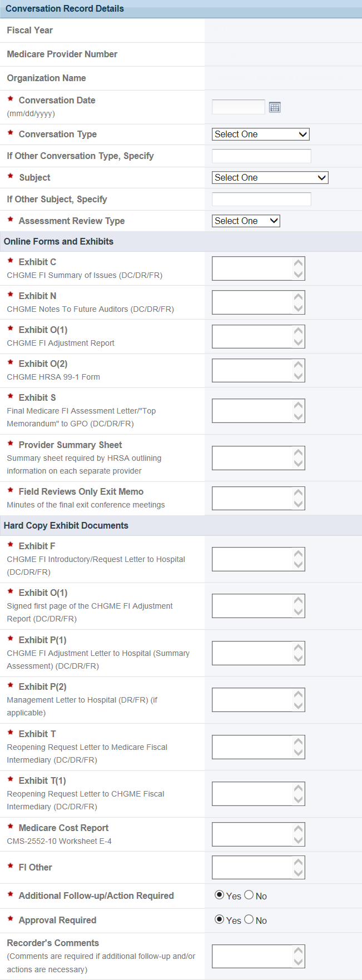Click scroll-up arrow in Exhibit C box
The width and height of the screenshot is (362, 980).
[299, 263]
